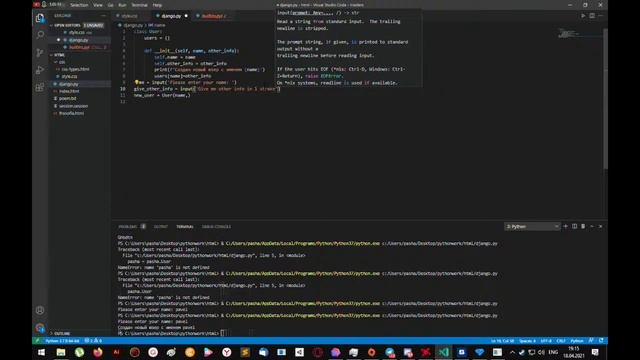Open the Go menu
This screenshot has height=360, width=640.
111,5
